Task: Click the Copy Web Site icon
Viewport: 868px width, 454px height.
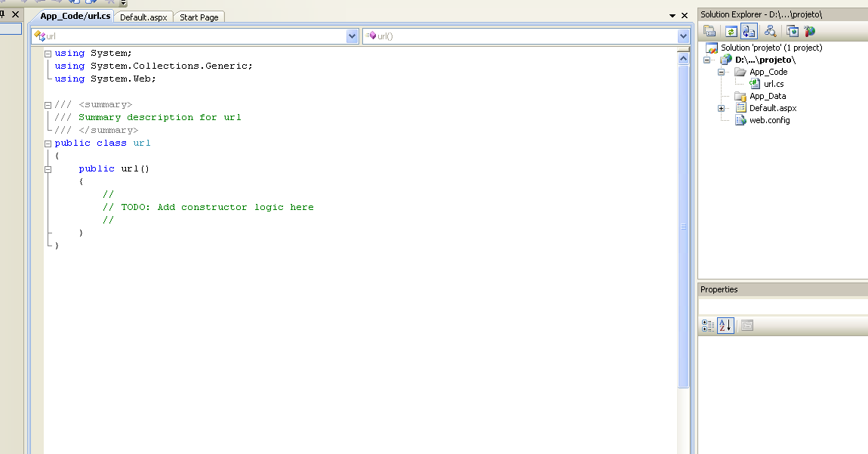Action: (792, 31)
